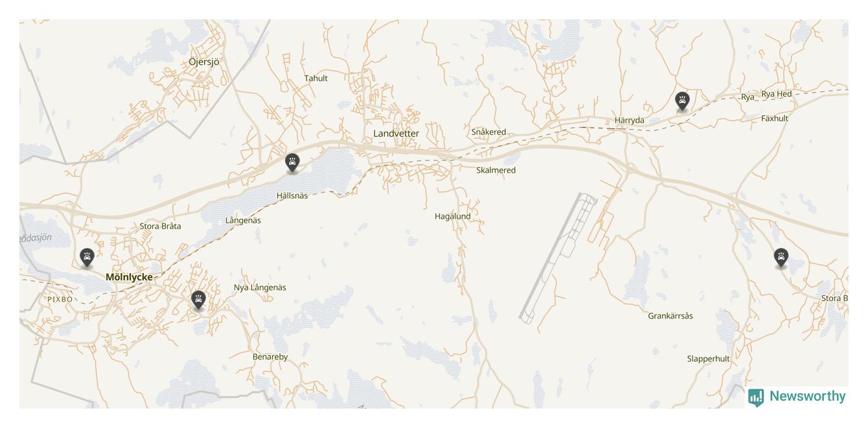Click the car marker near Nya Långenäs
The image size is (868, 428).
point(198,300)
